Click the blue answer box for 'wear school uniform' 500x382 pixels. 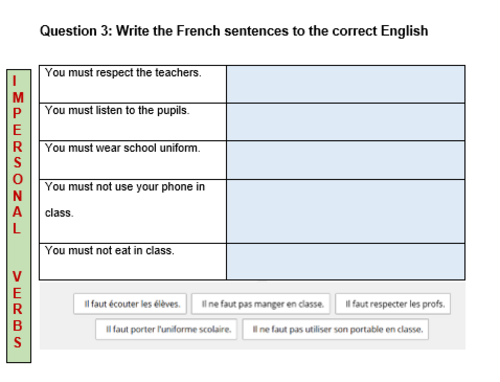pyautogui.click(x=346, y=160)
